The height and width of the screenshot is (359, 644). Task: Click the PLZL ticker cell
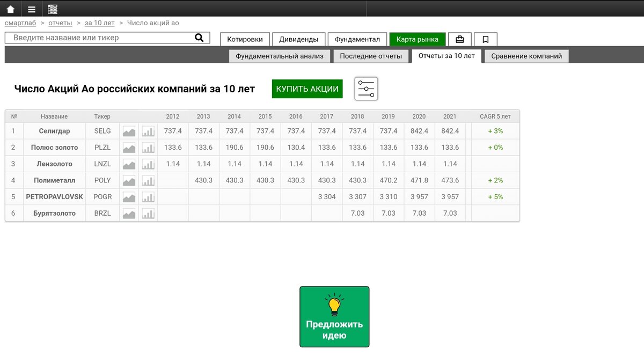(x=103, y=148)
